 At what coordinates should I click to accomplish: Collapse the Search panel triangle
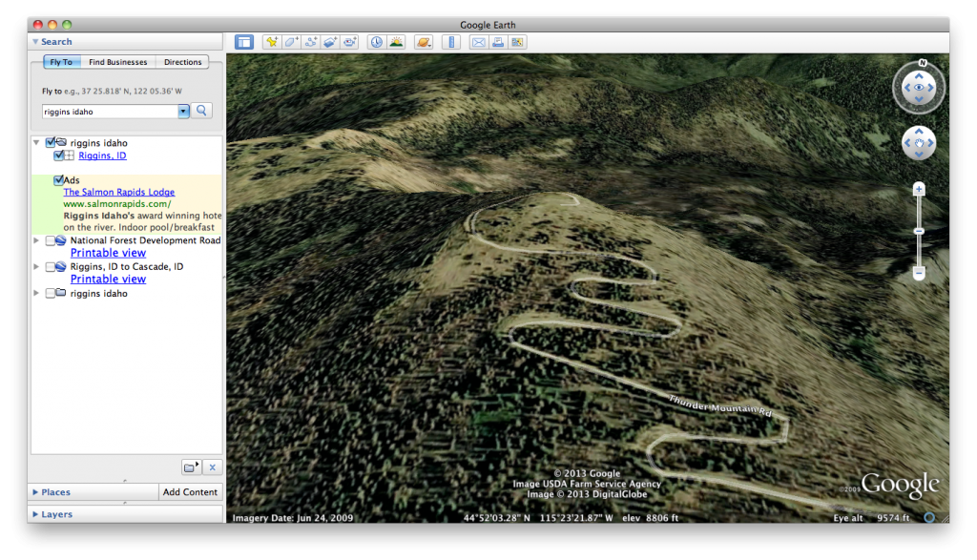click(x=35, y=42)
